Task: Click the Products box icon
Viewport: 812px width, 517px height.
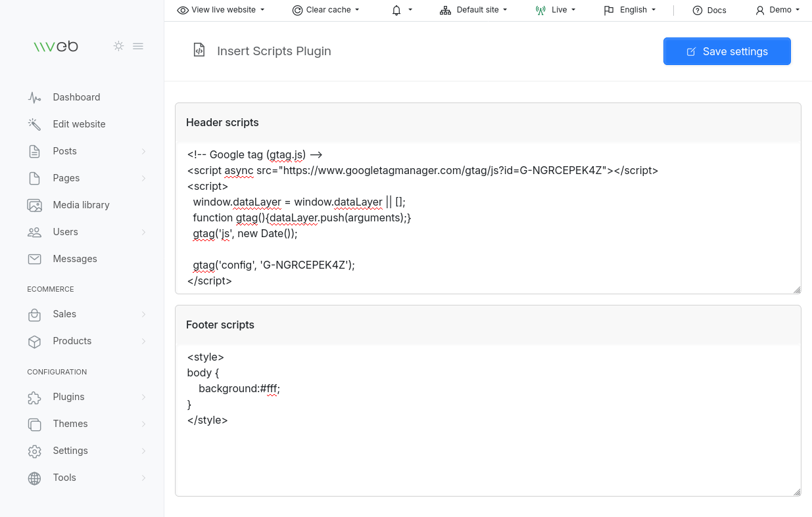Action: [34, 341]
